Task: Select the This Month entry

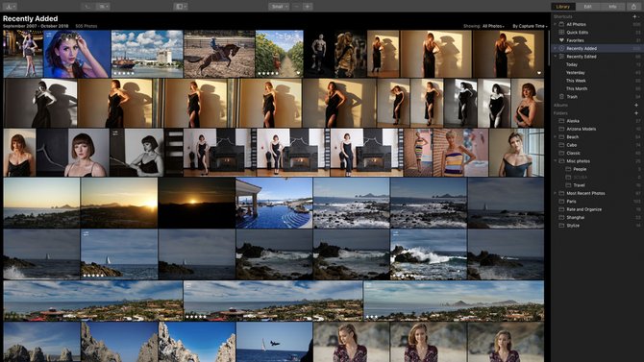Action: pos(577,88)
